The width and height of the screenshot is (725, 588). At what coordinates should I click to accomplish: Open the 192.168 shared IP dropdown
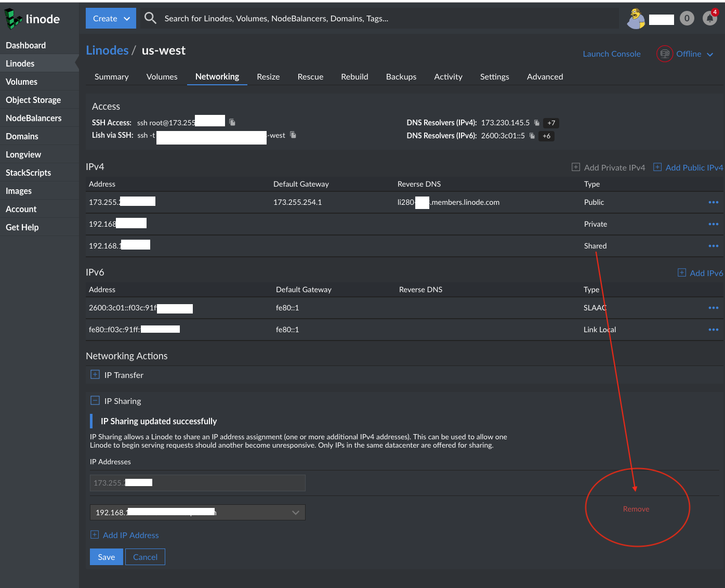coord(197,513)
